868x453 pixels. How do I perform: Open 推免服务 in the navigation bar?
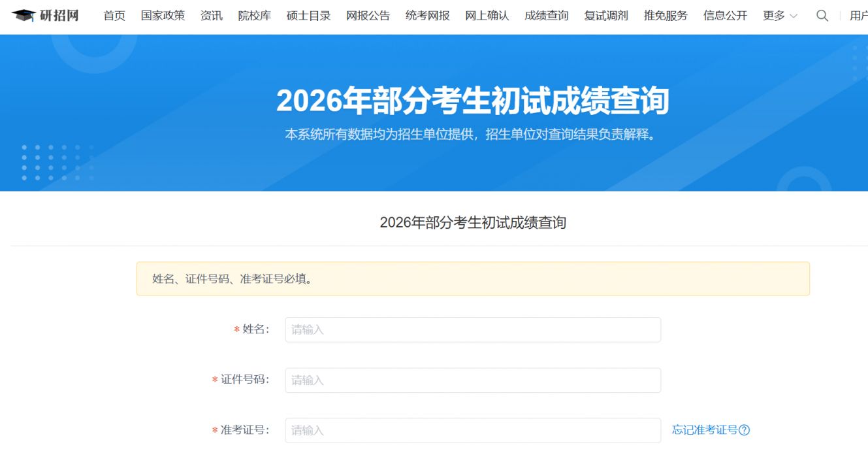pyautogui.click(x=666, y=16)
